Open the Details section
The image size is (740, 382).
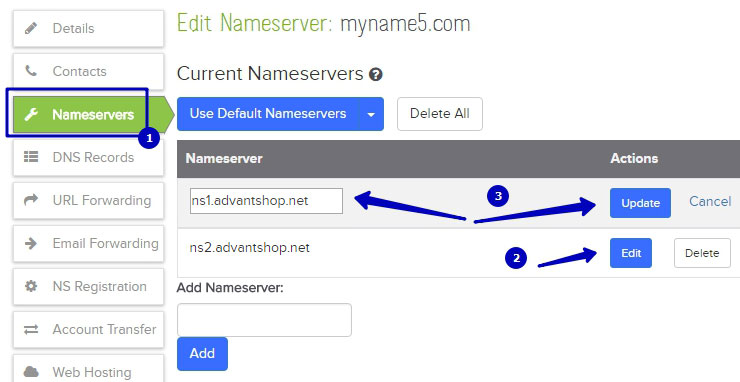click(88, 28)
